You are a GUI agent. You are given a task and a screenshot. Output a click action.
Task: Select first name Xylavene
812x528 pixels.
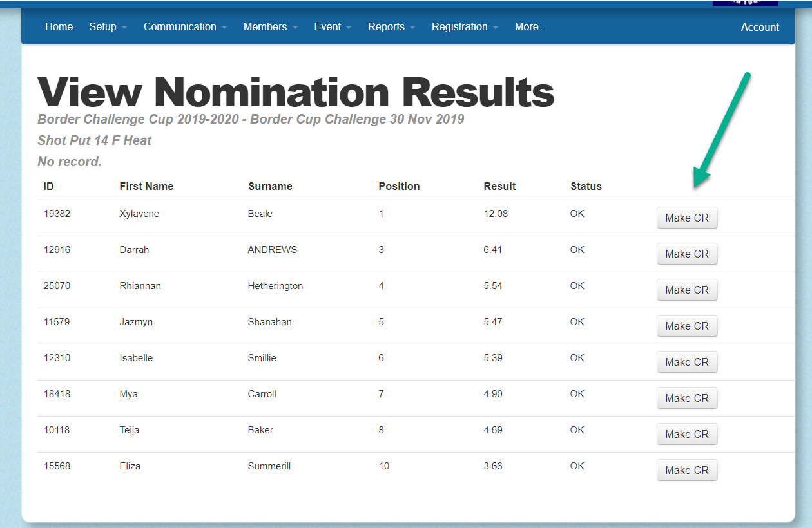(x=139, y=214)
